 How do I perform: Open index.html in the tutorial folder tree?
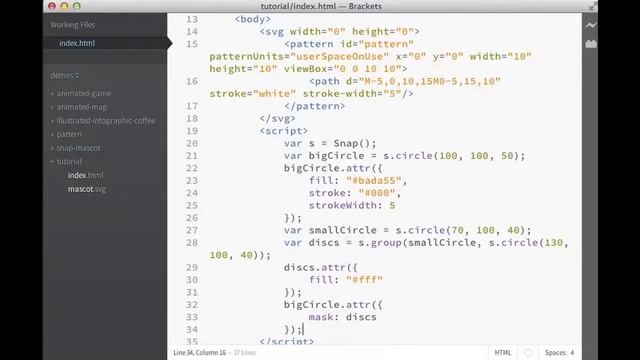[x=85, y=175]
